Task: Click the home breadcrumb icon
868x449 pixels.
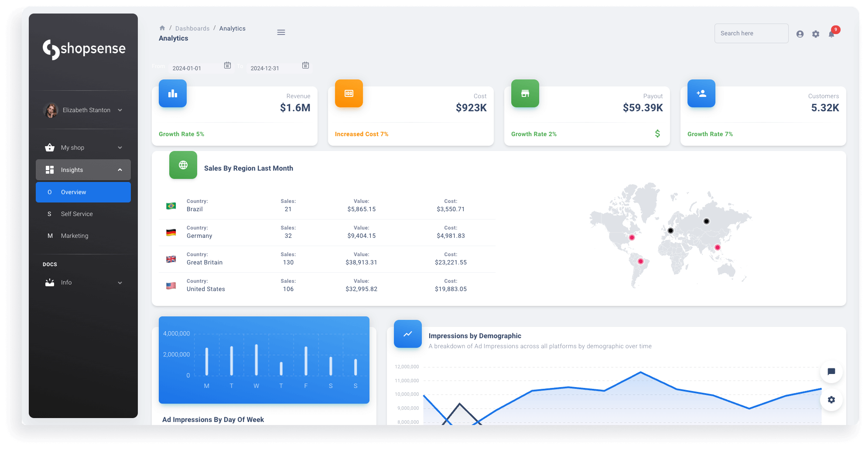Action: coord(162,28)
